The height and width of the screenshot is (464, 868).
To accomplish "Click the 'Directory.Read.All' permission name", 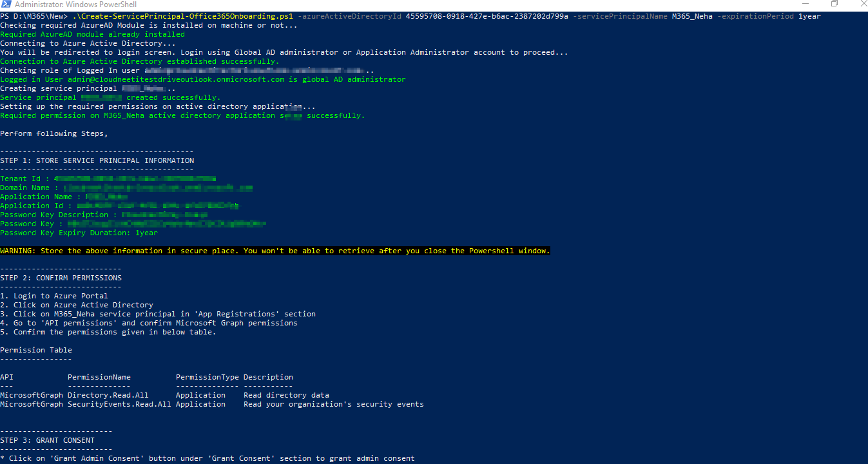I will click(108, 395).
